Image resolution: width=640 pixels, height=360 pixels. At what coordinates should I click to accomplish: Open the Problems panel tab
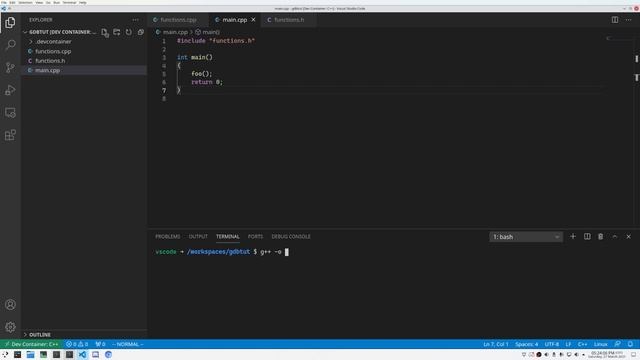(x=167, y=237)
